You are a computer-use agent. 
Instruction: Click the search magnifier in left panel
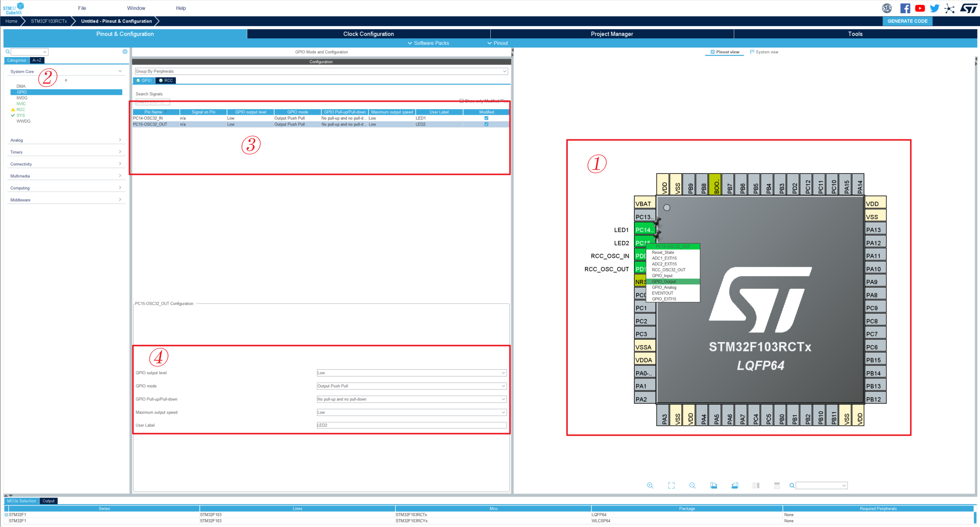7,52
